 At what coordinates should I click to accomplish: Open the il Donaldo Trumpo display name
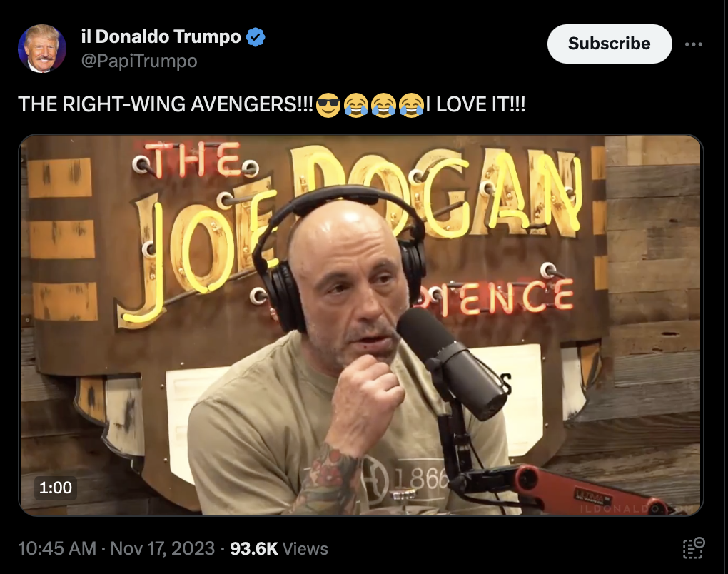pos(161,36)
